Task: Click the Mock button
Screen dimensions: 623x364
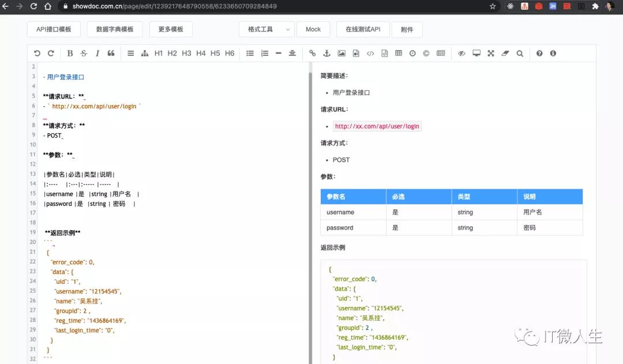Action: 313,29
